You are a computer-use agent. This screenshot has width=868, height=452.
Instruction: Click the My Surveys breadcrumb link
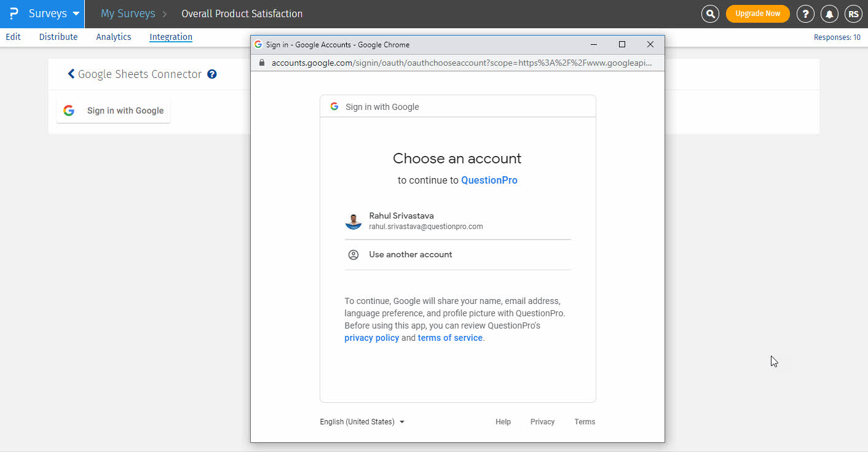[x=128, y=14]
